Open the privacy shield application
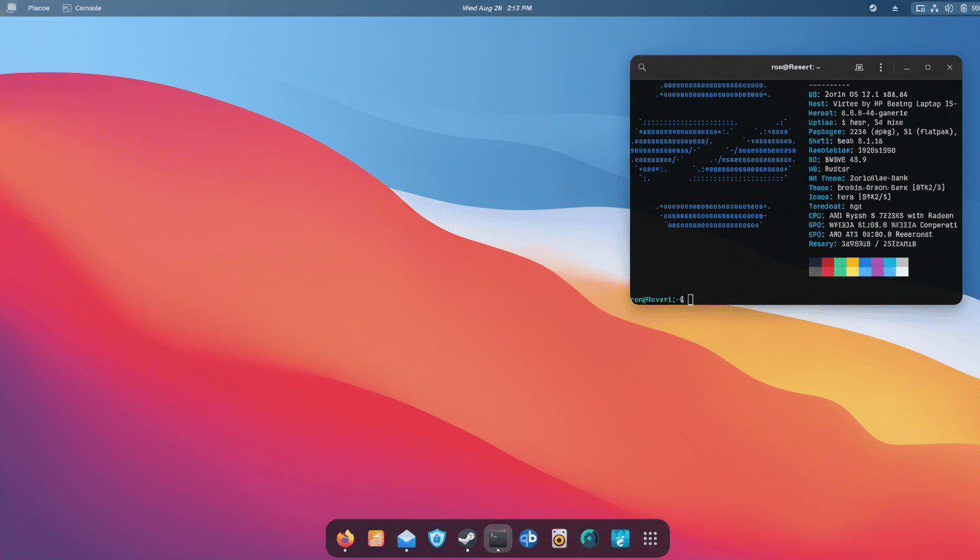The image size is (980, 560). 436,539
